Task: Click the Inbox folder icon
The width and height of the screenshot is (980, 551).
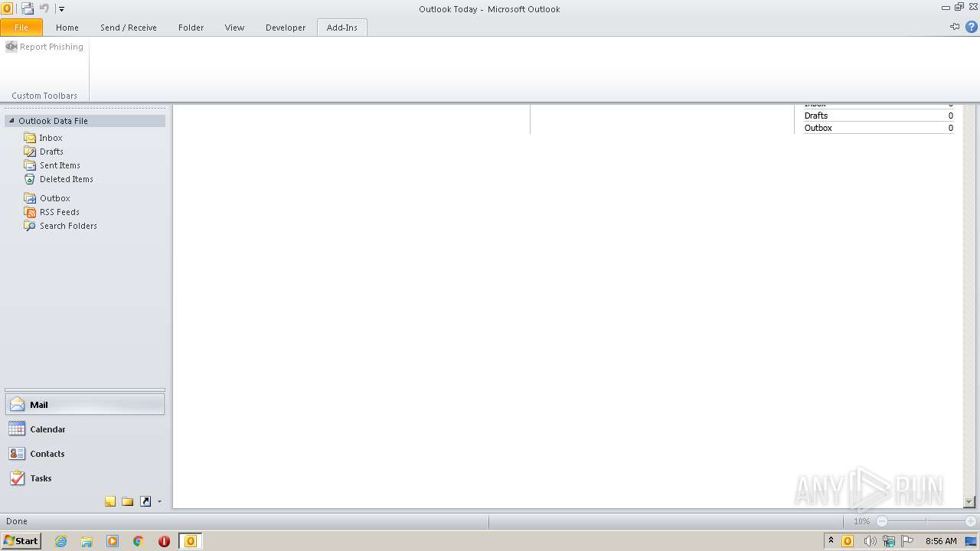Action: [x=30, y=138]
